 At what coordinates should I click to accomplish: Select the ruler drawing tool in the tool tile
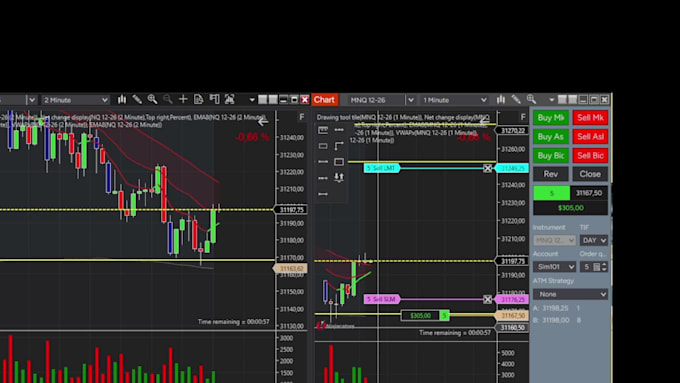[x=323, y=130]
